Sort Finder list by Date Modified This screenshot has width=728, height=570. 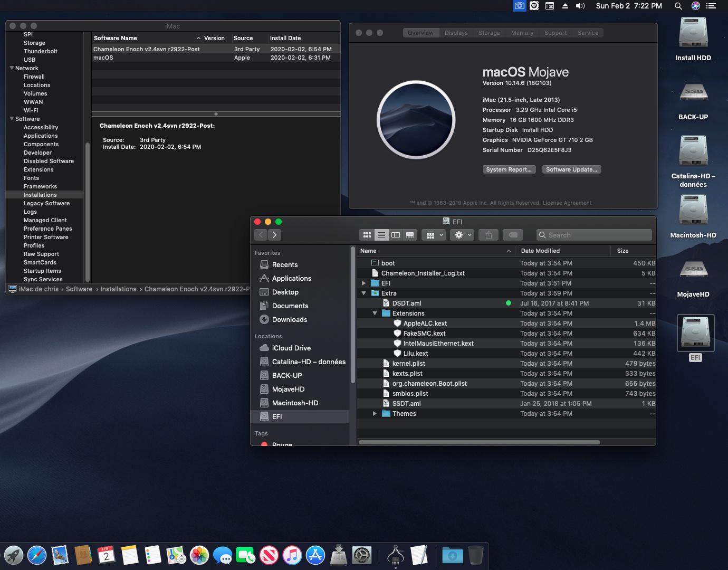pos(563,251)
